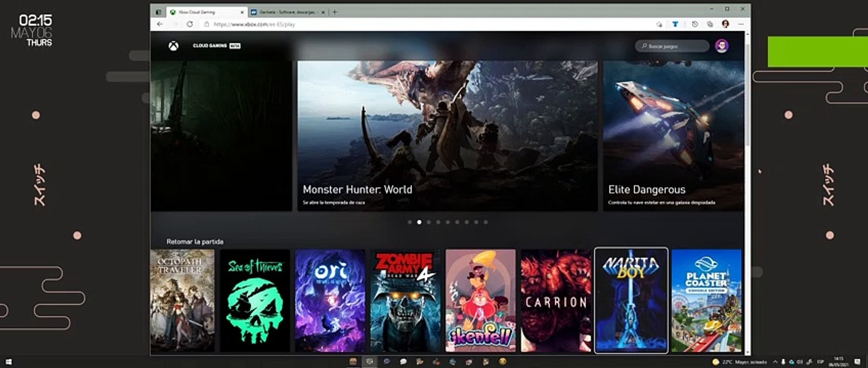Select the eighth carousel dot
Image resolution: width=868 pixels, height=368 pixels.
[x=476, y=222]
